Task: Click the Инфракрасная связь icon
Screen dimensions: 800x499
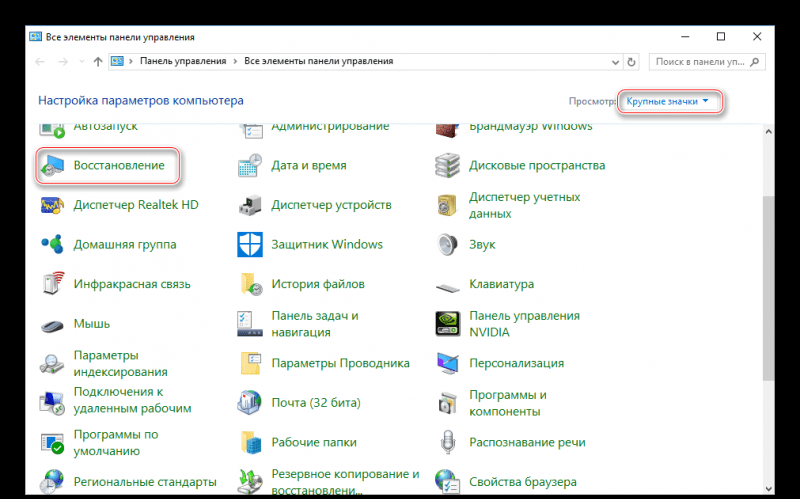Action: (52, 284)
